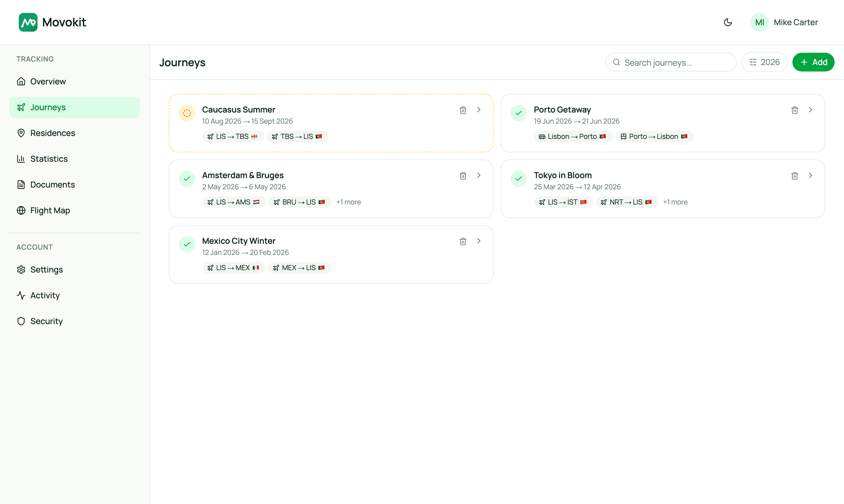The image size is (844, 504).
Task: Navigate to Documents
Action: click(75, 185)
